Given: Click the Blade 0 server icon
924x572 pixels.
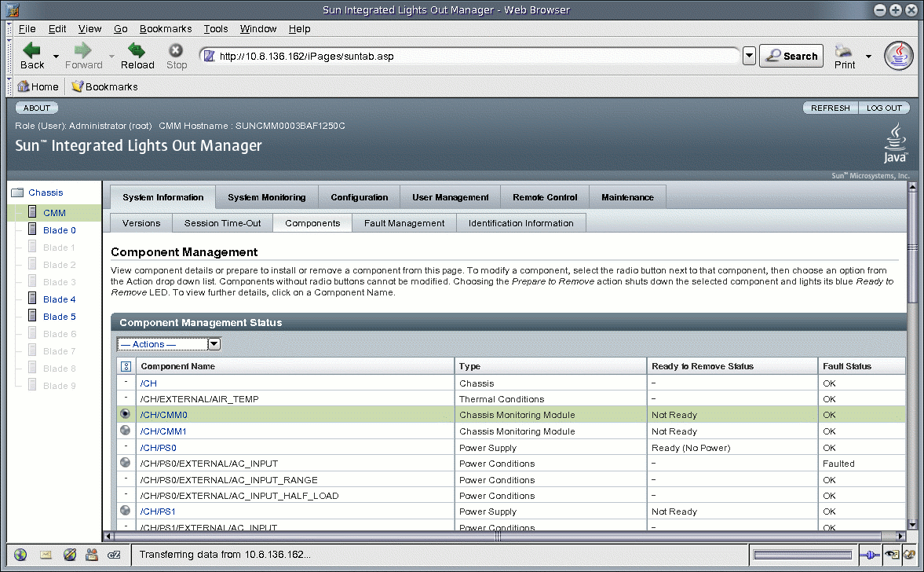Looking at the screenshot, I should click(x=32, y=229).
